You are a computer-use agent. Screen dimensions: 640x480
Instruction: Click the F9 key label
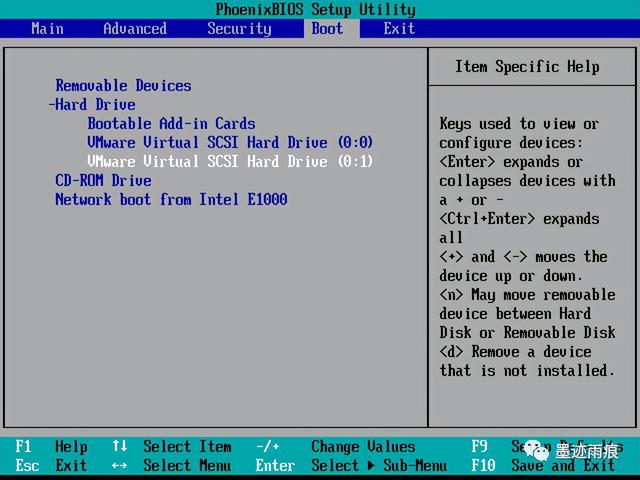(480, 447)
